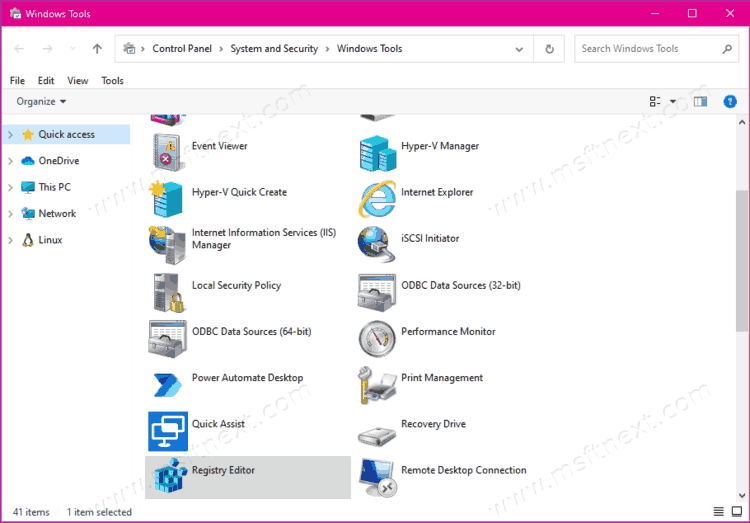Expand the This PC tree node

[x=11, y=188]
